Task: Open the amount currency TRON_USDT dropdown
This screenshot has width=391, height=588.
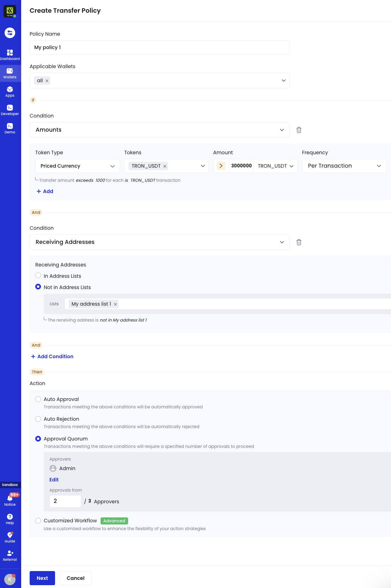Action: point(276,166)
